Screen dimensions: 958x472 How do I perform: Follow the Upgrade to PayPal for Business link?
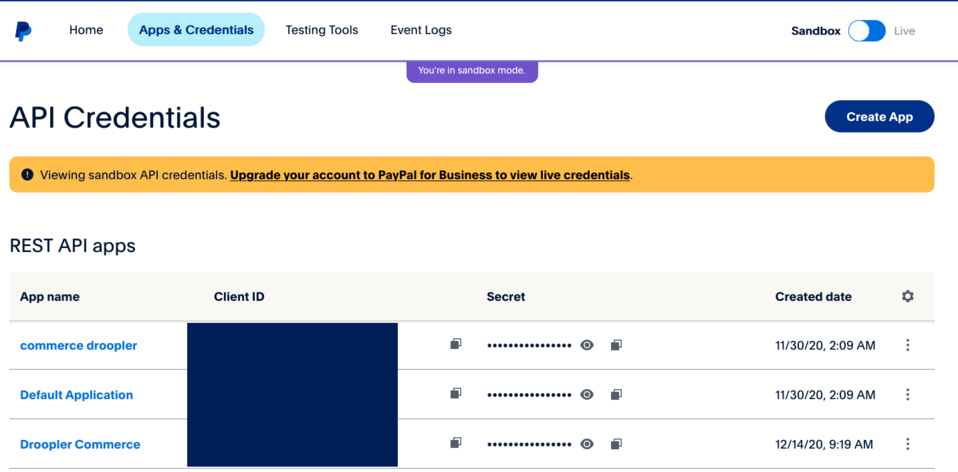430,175
